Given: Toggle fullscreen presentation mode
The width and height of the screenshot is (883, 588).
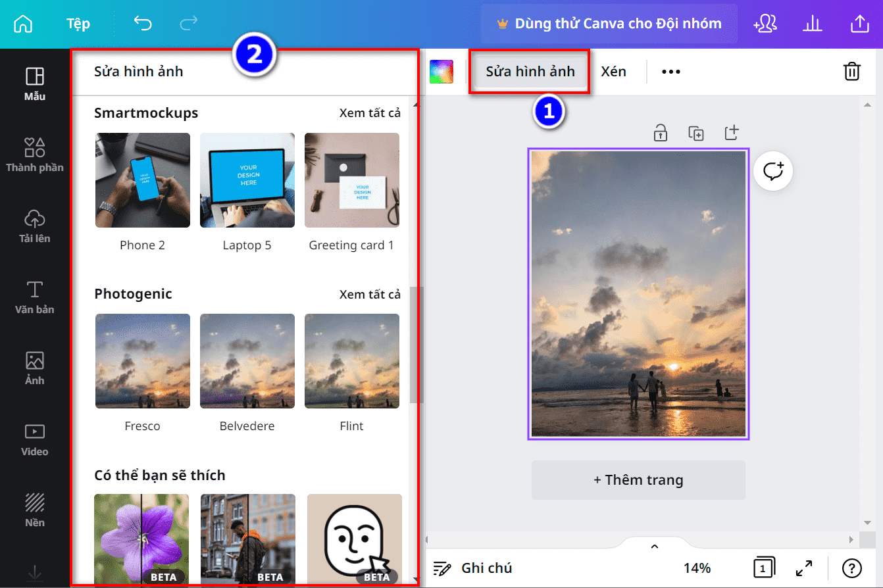Looking at the screenshot, I should (803, 568).
